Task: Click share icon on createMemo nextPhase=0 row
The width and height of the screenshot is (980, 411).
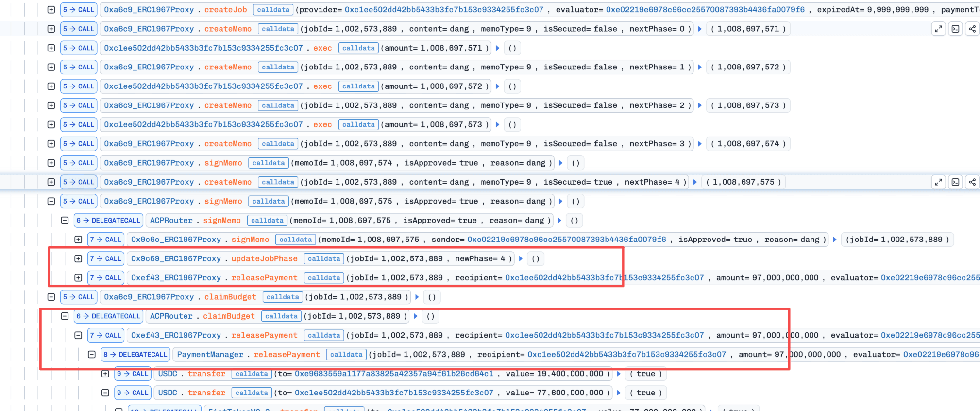Action: pos(972,29)
